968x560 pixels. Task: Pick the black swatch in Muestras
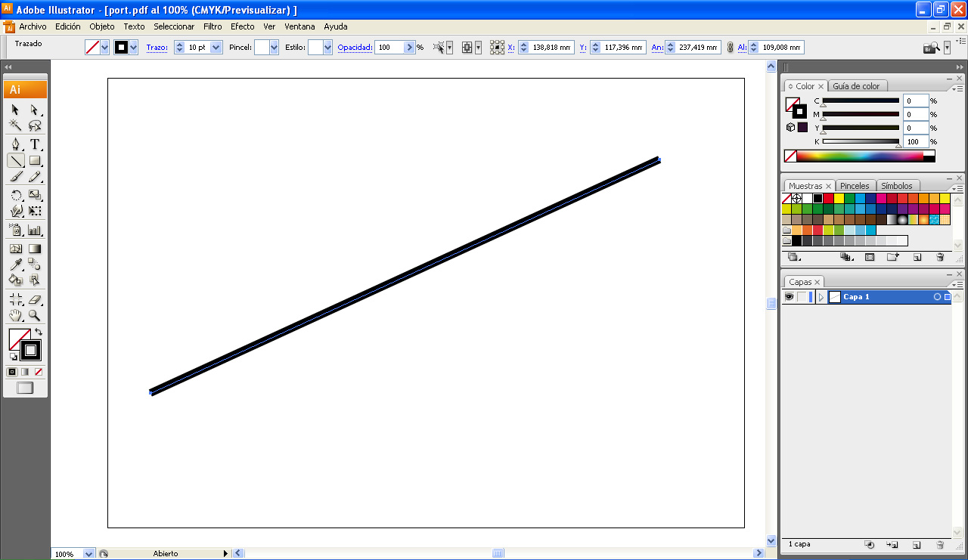pos(818,198)
